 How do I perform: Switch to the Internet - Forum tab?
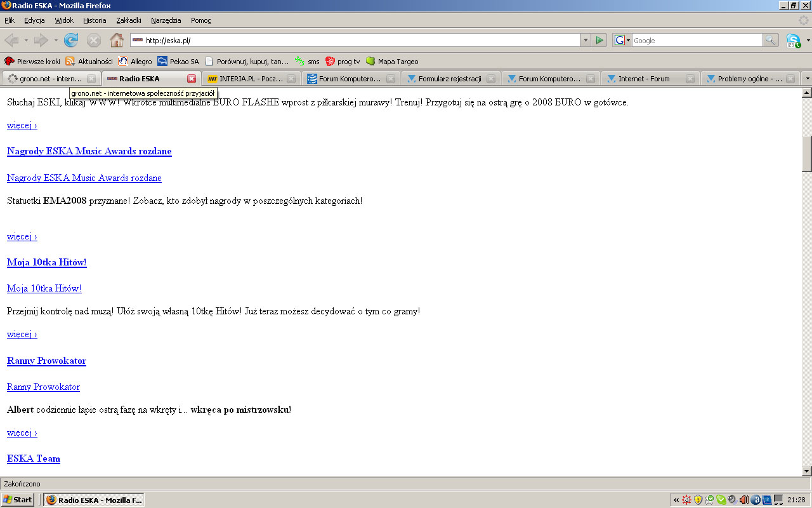pos(650,79)
